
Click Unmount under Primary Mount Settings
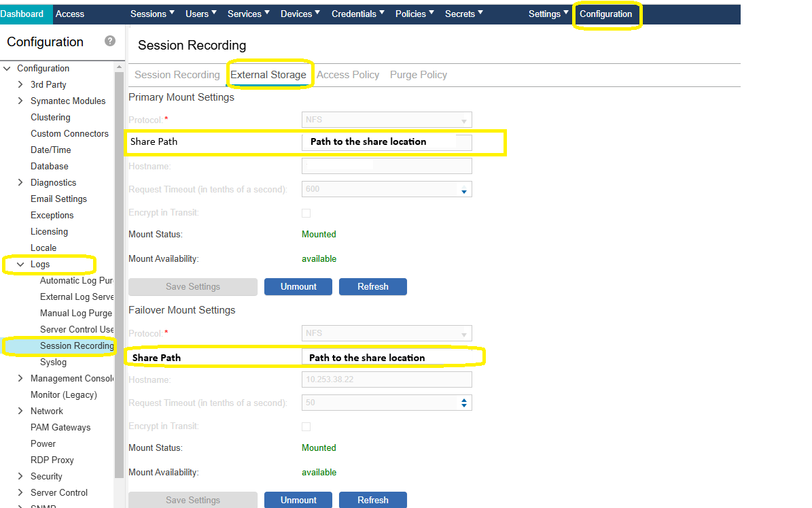point(298,287)
